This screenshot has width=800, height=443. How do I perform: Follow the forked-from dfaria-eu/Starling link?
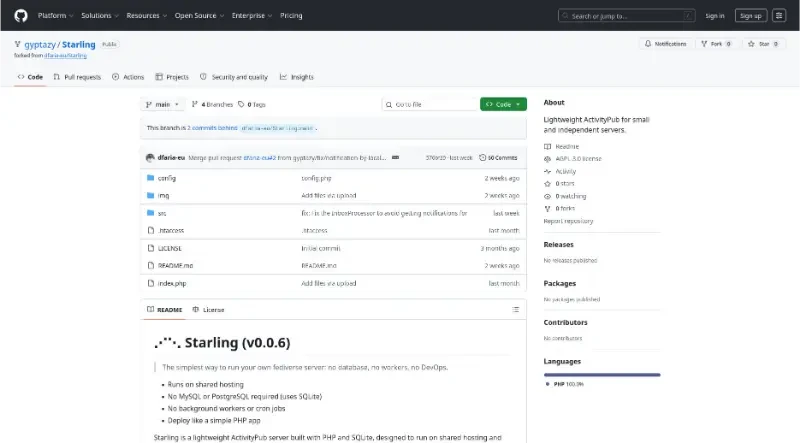pos(65,56)
